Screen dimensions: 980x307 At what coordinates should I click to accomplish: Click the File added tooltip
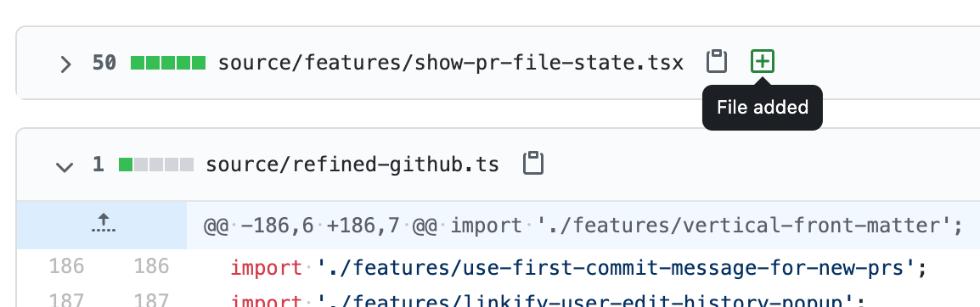[x=762, y=108]
